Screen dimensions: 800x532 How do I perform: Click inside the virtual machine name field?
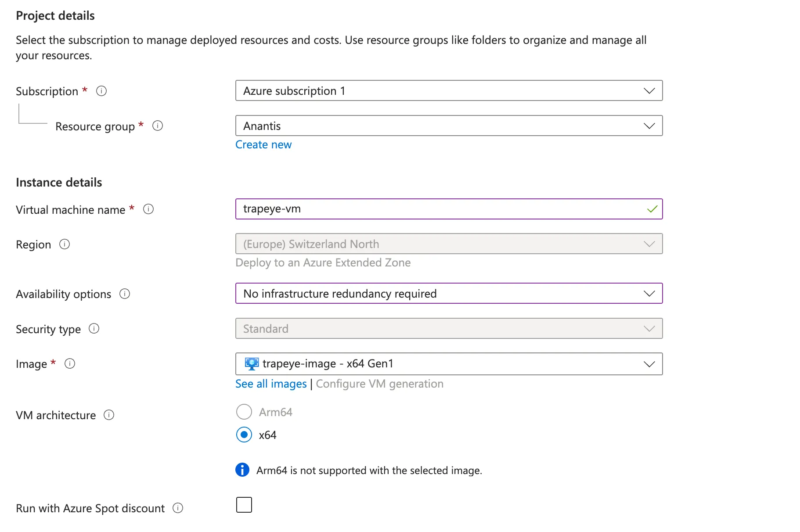coord(439,209)
